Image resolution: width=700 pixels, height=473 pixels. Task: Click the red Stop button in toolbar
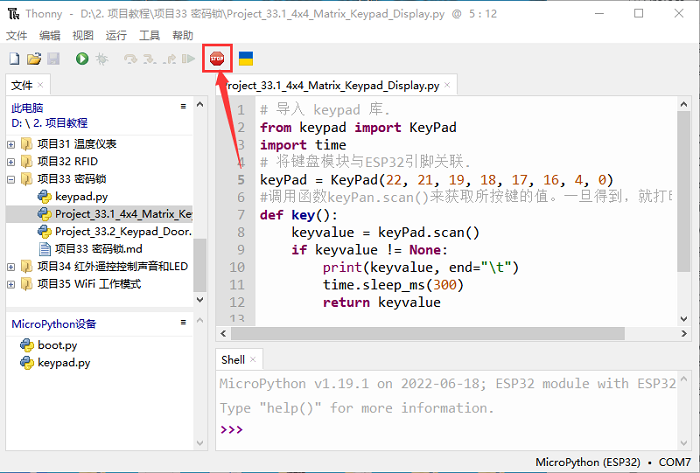click(217, 59)
